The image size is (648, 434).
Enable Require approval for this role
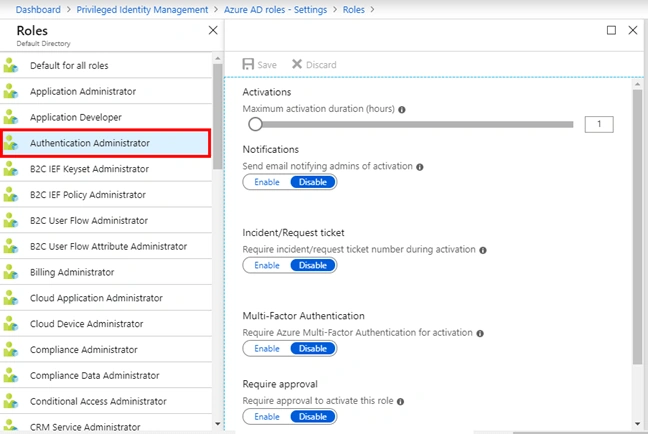coord(267,417)
